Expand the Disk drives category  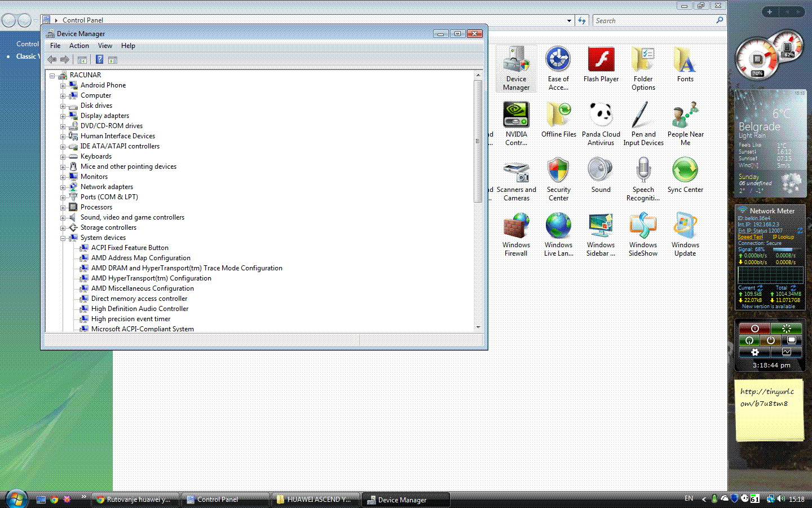coord(63,106)
